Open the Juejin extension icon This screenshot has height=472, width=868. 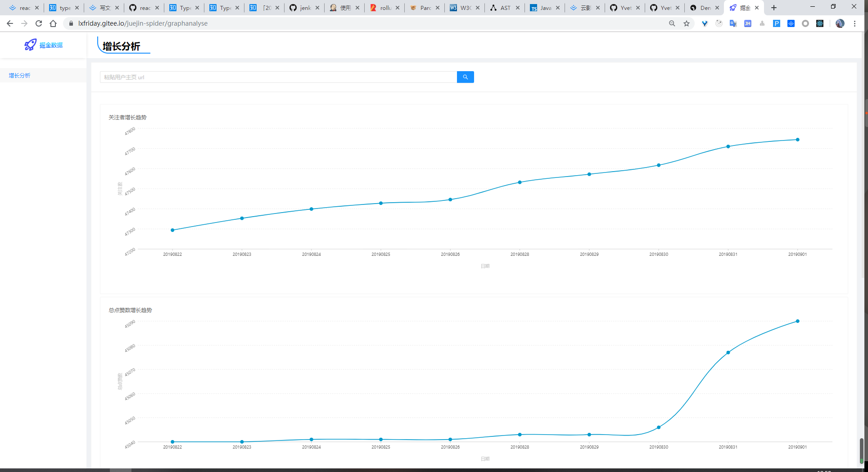(791, 23)
